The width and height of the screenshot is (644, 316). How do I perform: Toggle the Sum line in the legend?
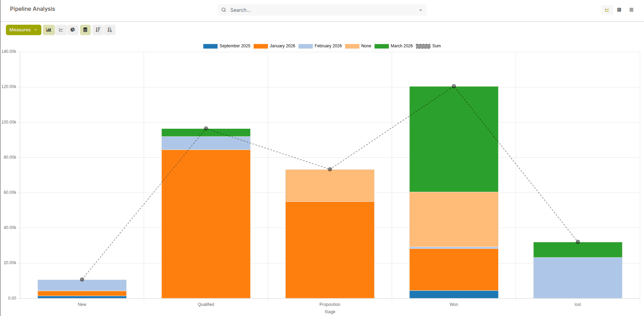(437, 46)
